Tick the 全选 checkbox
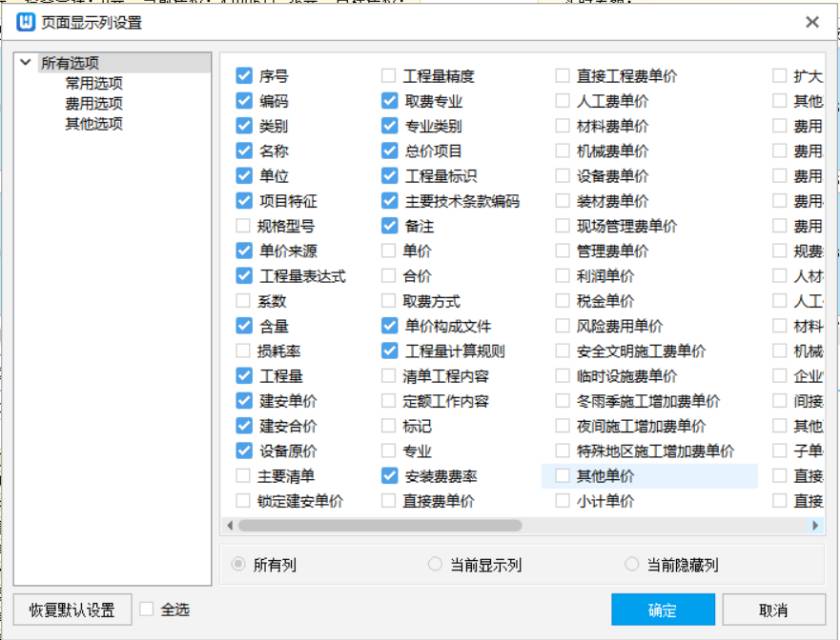Image resolution: width=840 pixels, height=640 pixels. 146,609
